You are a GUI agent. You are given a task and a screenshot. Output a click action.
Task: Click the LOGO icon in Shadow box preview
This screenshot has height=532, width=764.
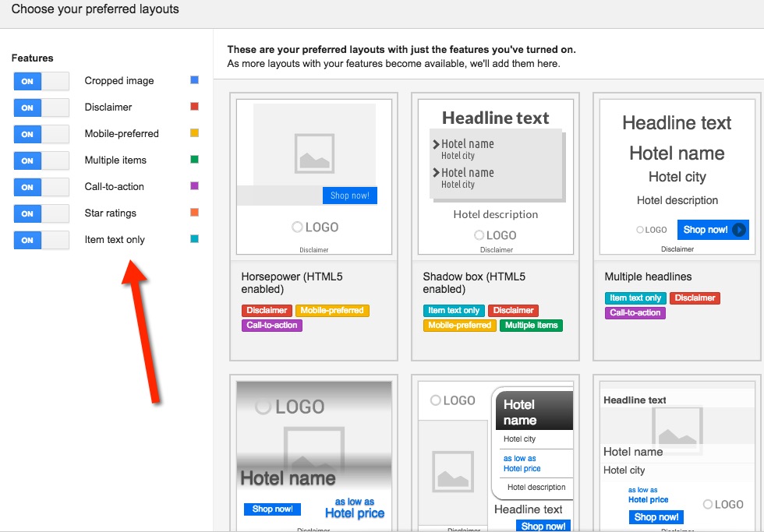point(496,235)
